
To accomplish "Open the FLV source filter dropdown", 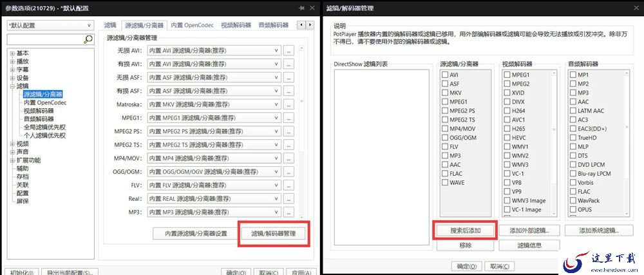I will pyautogui.click(x=214, y=185).
